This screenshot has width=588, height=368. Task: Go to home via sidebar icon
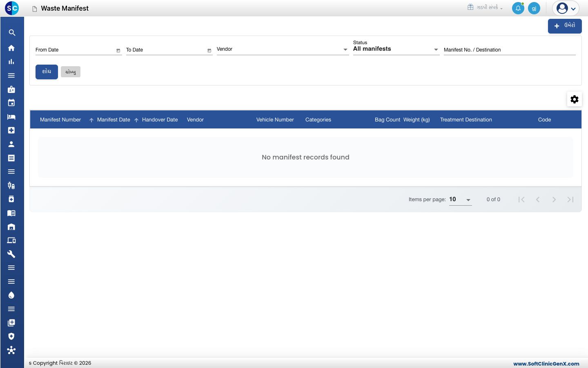[11, 48]
